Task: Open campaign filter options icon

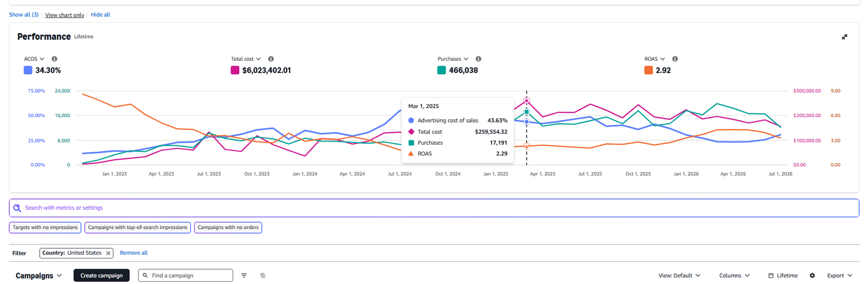Action: 244,275
